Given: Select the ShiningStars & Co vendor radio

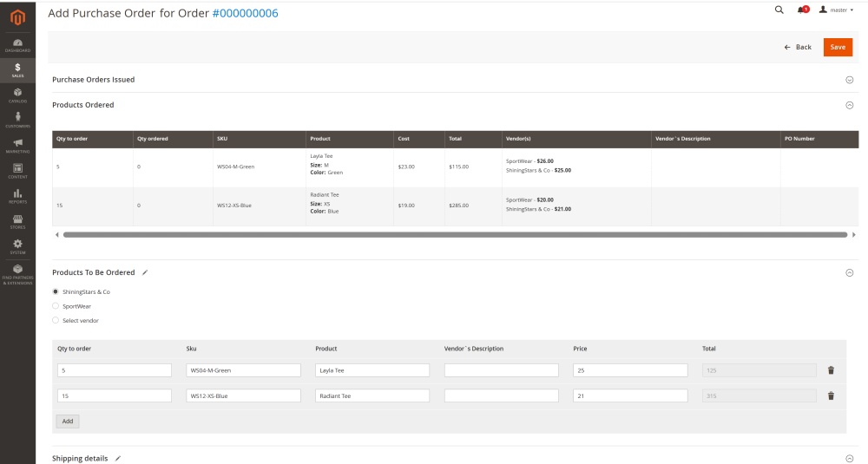Looking at the screenshot, I should 56,291.
